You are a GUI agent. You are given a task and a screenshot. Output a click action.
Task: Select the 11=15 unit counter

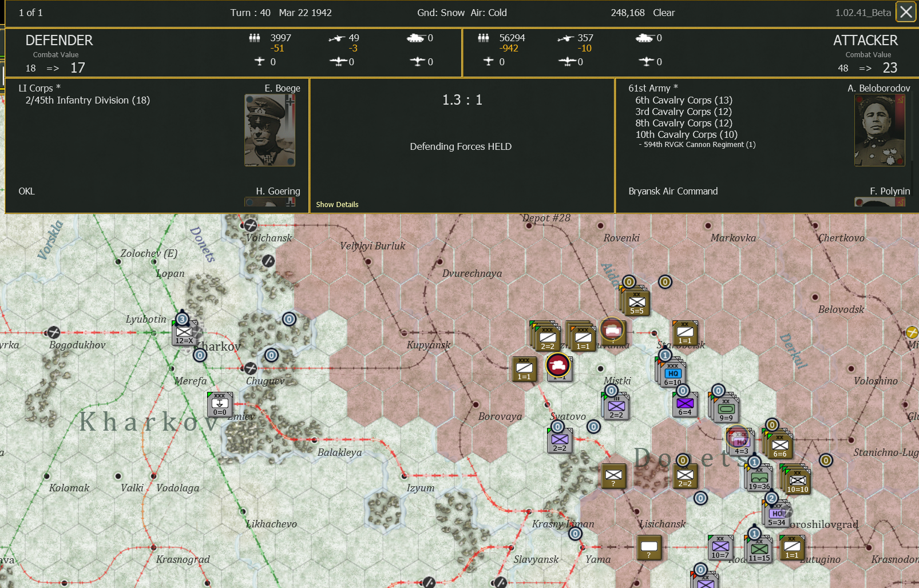coord(759,549)
